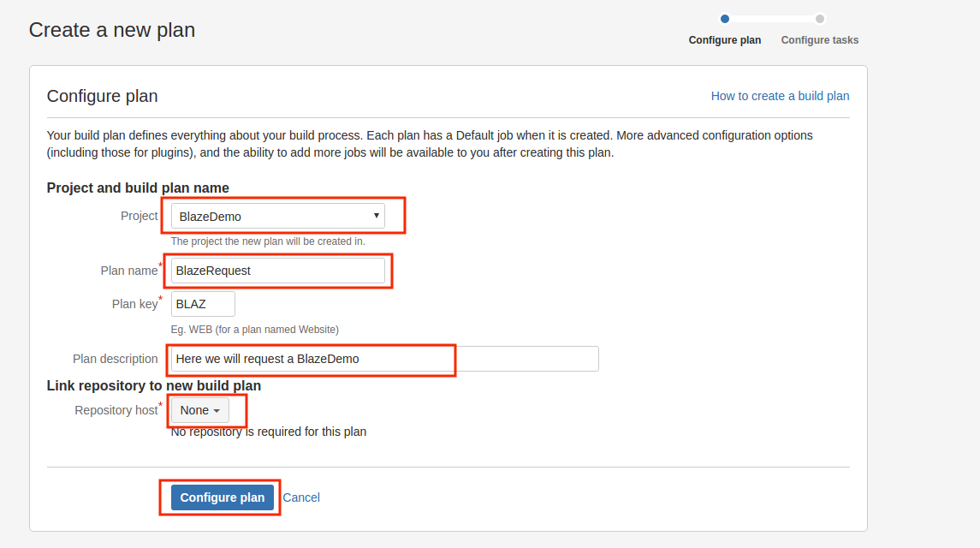Click the Plan name input field
Viewport: 980px width, 548px height.
point(278,271)
